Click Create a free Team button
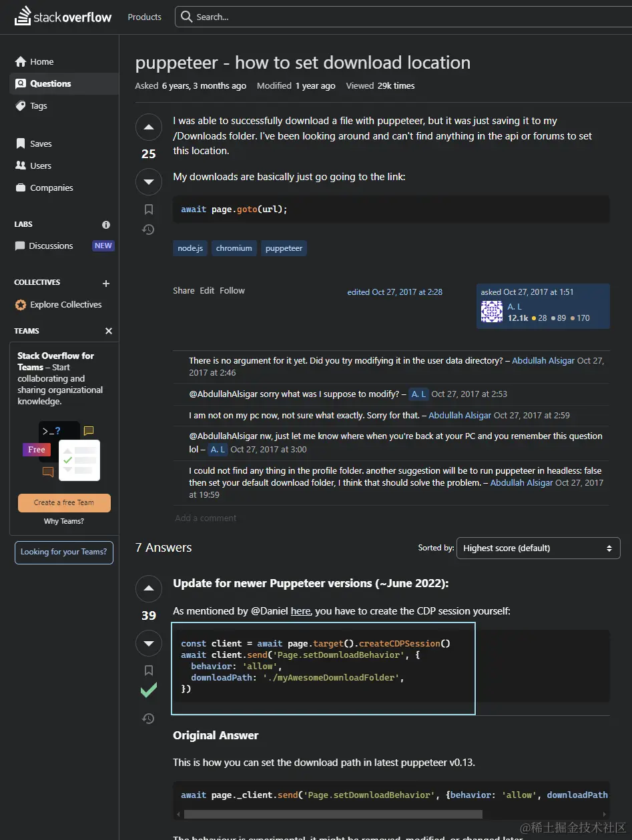The width and height of the screenshot is (632, 840). point(64,502)
